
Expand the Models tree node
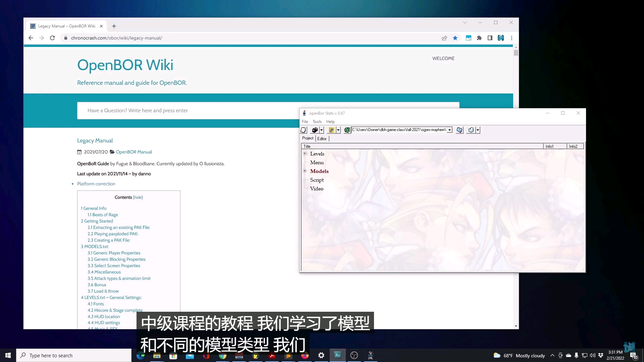pyautogui.click(x=305, y=171)
